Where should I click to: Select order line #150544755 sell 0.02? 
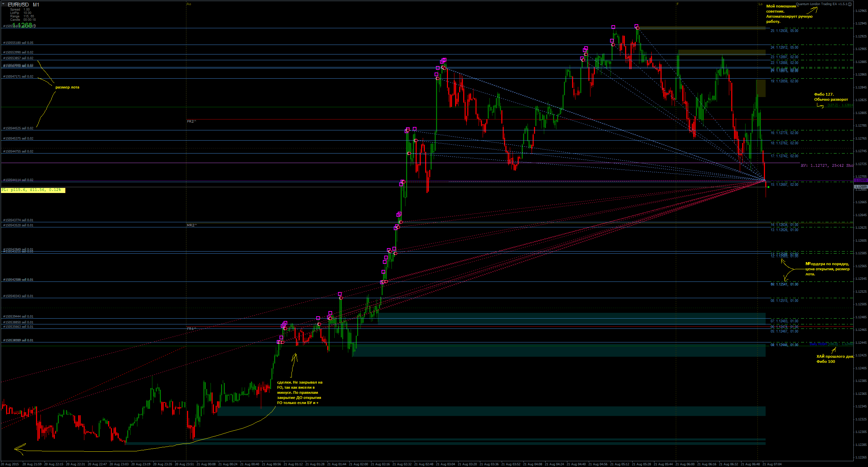click(x=18, y=151)
